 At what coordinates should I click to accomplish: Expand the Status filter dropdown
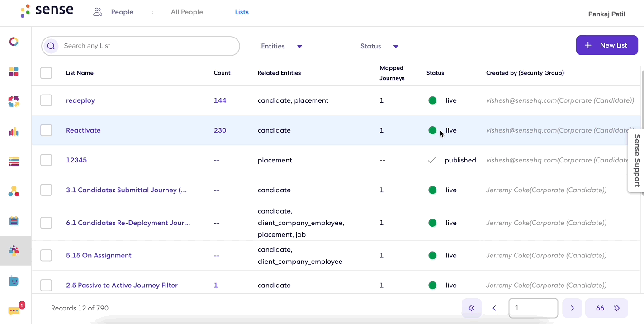click(x=379, y=46)
